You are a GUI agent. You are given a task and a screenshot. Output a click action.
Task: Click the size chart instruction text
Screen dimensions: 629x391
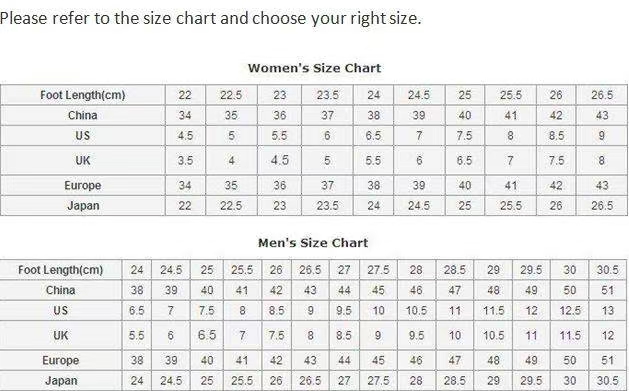[x=211, y=18]
